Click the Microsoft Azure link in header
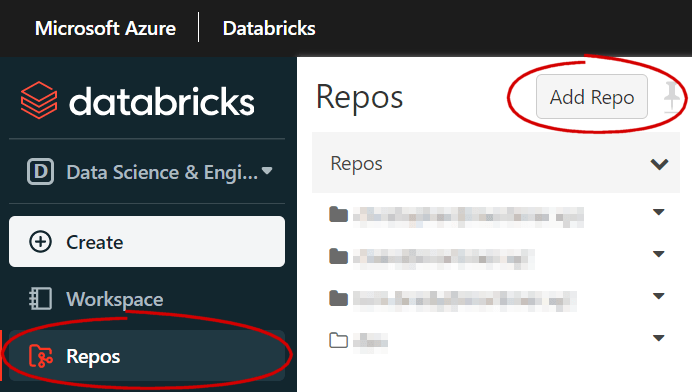This screenshot has width=692, height=392. coord(105,28)
